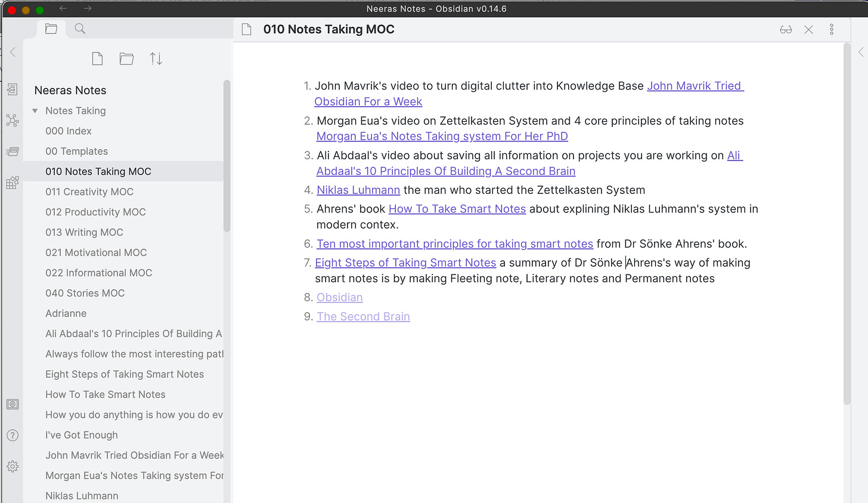Viewport: 868px width, 503px height.
Task: Follow the How To Take Smart Notes link
Action: (457, 209)
